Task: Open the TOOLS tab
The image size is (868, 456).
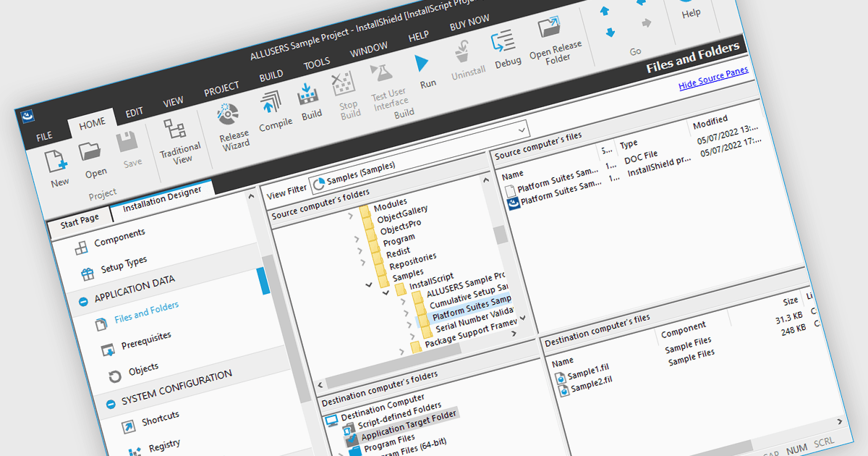Action: (x=316, y=64)
